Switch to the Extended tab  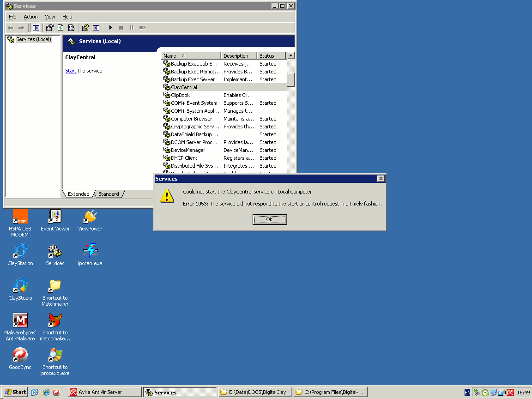(79, 194)
